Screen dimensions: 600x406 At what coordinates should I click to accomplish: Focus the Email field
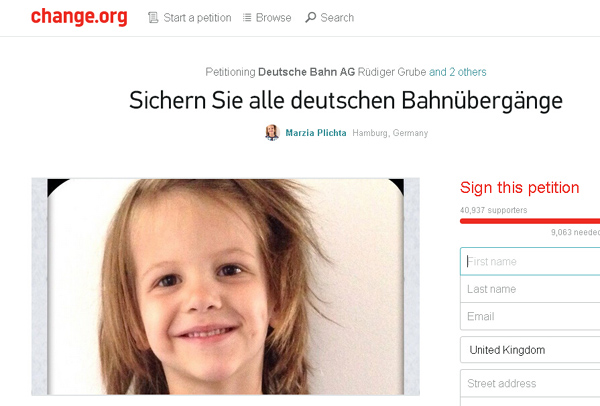click(x=530, y=316)
